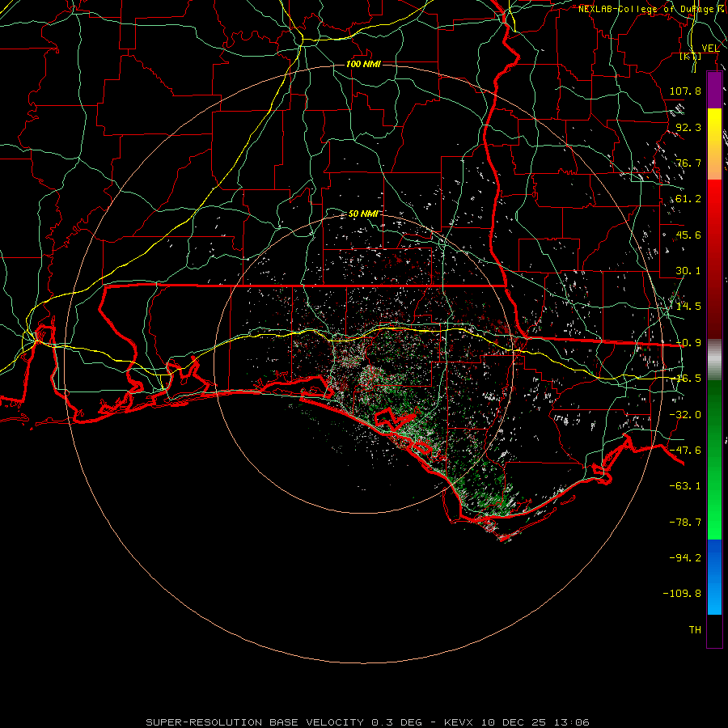Select the -47.6 value on velocity scale

[x=685, y=451]
